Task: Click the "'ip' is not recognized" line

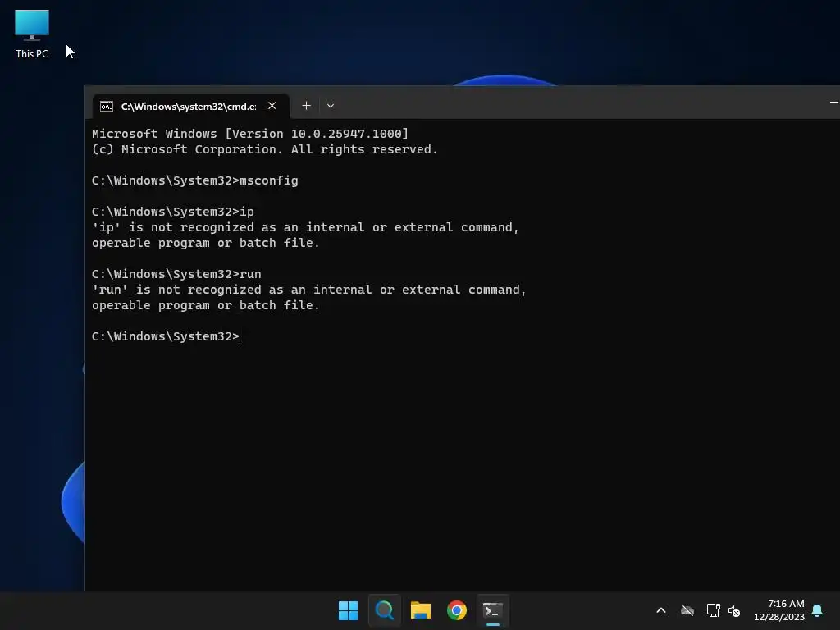Action: [x=305, y=227]
